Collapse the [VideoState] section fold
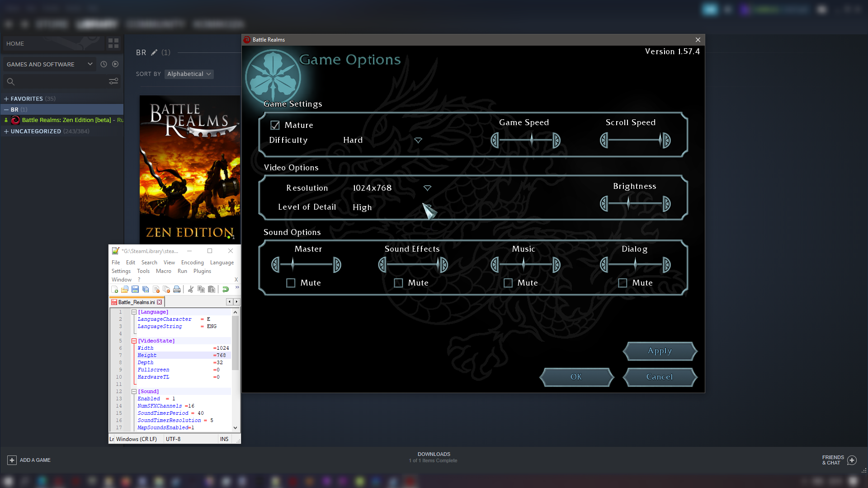The height and width of the screenshot is (488, 868). coord(134,341)
